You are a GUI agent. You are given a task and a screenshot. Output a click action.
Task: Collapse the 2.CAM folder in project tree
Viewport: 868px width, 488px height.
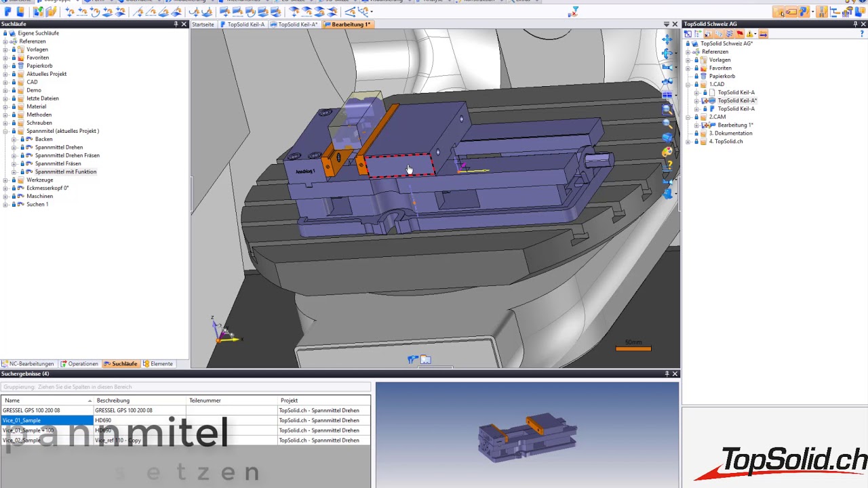pos(688,117)
